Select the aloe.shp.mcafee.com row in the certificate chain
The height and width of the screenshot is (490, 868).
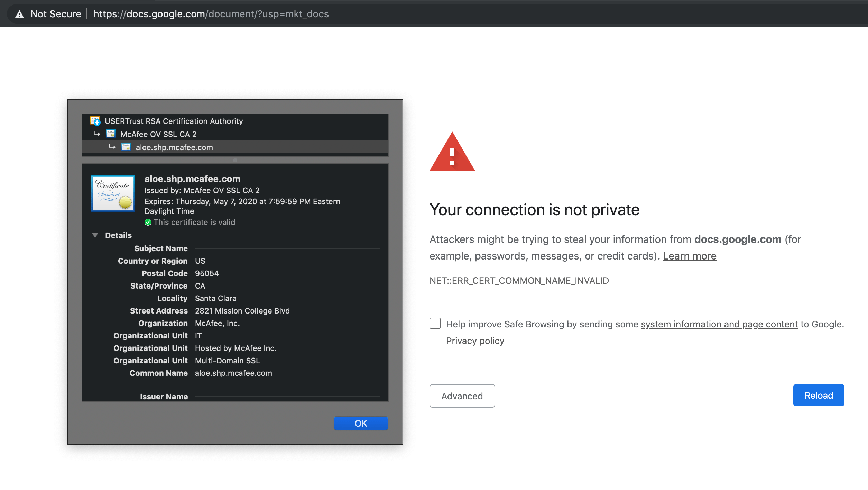[x=174, y=147]
